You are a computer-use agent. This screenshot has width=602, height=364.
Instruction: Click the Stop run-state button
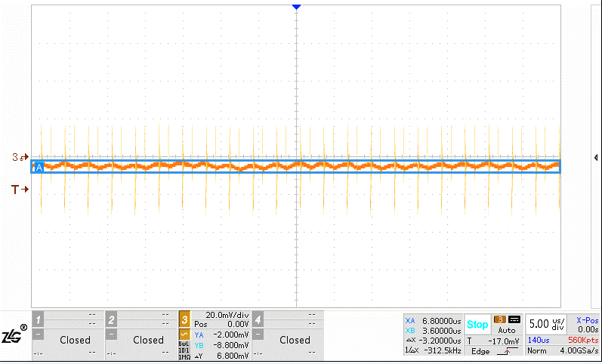(x=477, y=325)
